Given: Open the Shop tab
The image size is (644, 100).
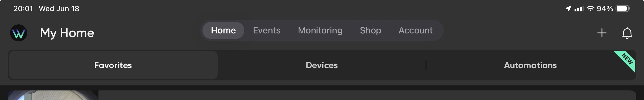Looking at the screenshot, I should pyautogui.click(x=370, y=30).
